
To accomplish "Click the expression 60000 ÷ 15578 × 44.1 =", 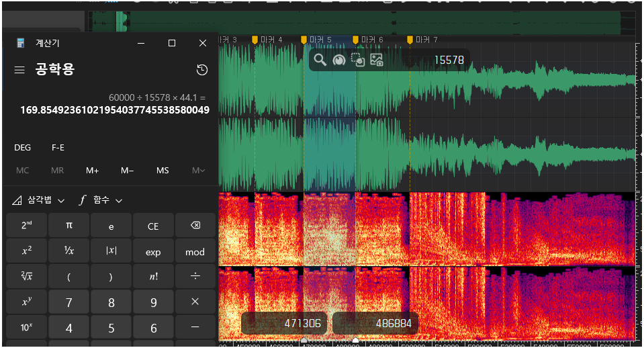I will coord(157,97).
